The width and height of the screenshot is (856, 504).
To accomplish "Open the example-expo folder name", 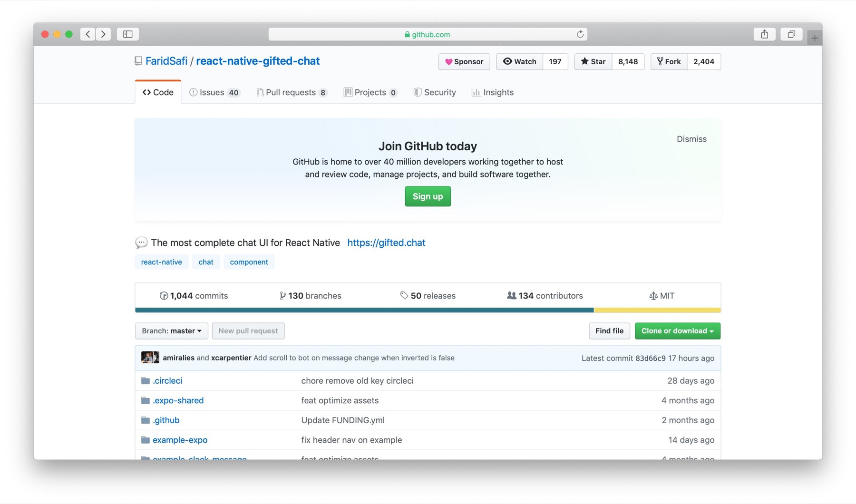I will (x=180, y=440).
